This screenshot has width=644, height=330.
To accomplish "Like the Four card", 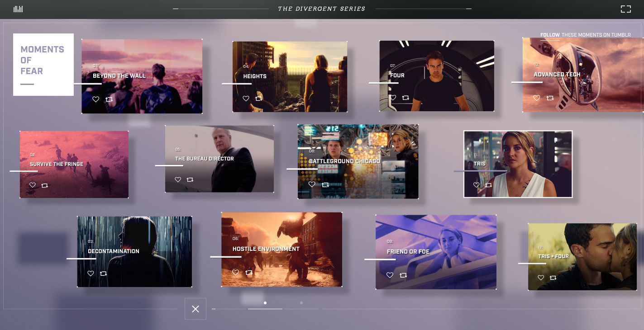I will pyautogui.click(x=393, y=98).
